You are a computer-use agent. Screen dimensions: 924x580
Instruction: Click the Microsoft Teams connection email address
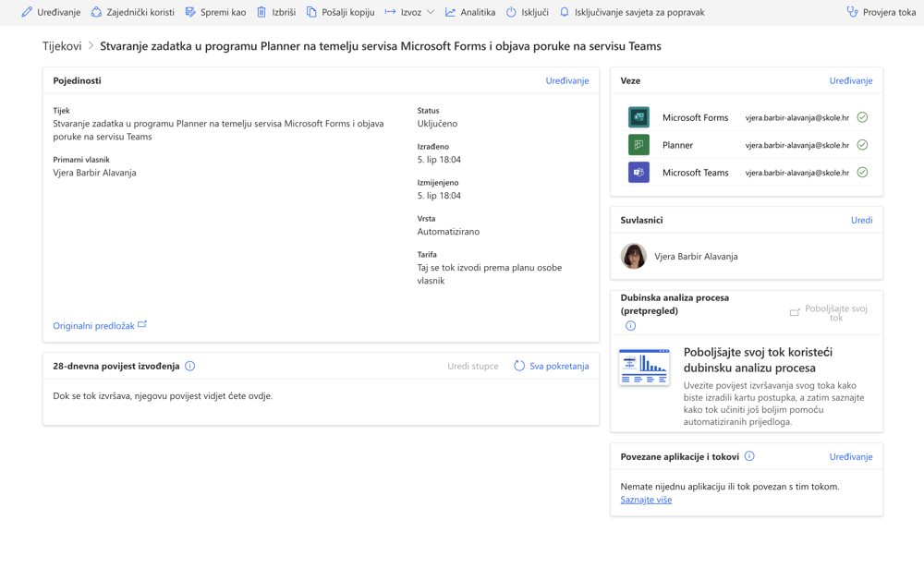pyautogui.click(x=797, y=173)
